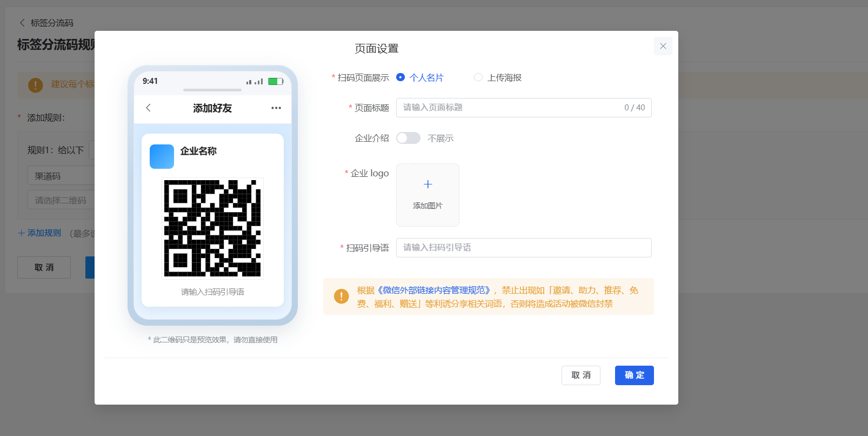Focus the 页面标题 input field
Screen dimensions: 868x436
coord(524,108)
